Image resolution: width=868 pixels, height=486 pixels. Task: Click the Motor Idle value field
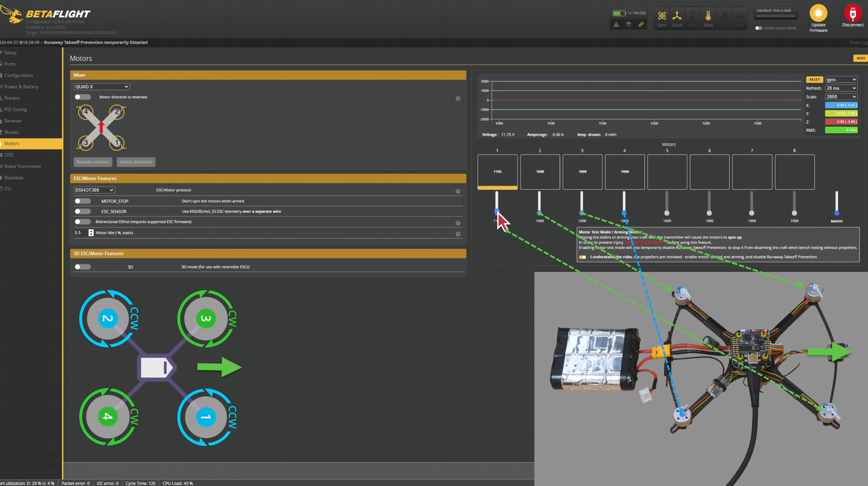click(81, 233)
